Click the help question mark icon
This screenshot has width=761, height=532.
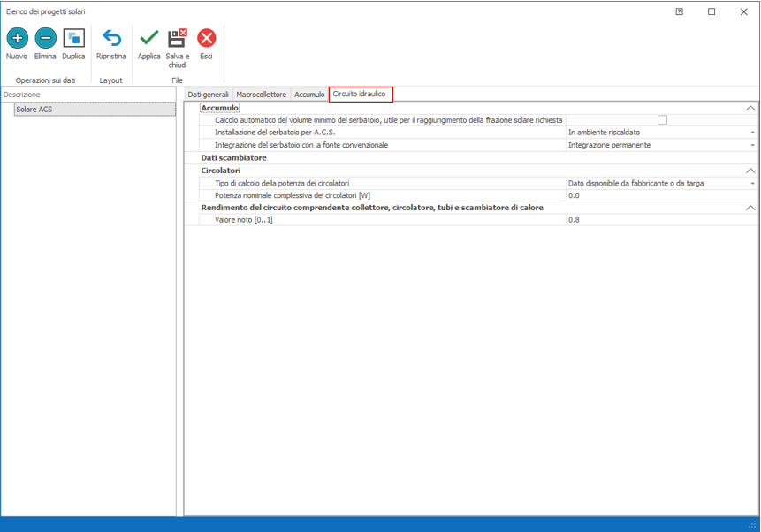679,11
